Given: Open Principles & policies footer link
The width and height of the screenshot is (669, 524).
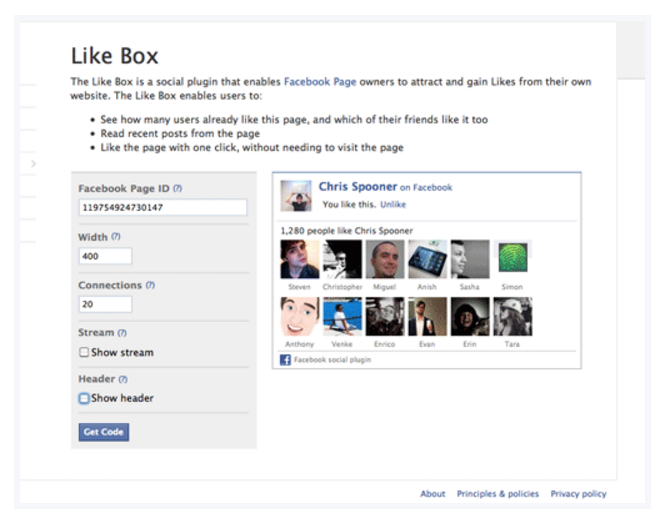Looking at the screenshot, I should (x=498, y=494).
